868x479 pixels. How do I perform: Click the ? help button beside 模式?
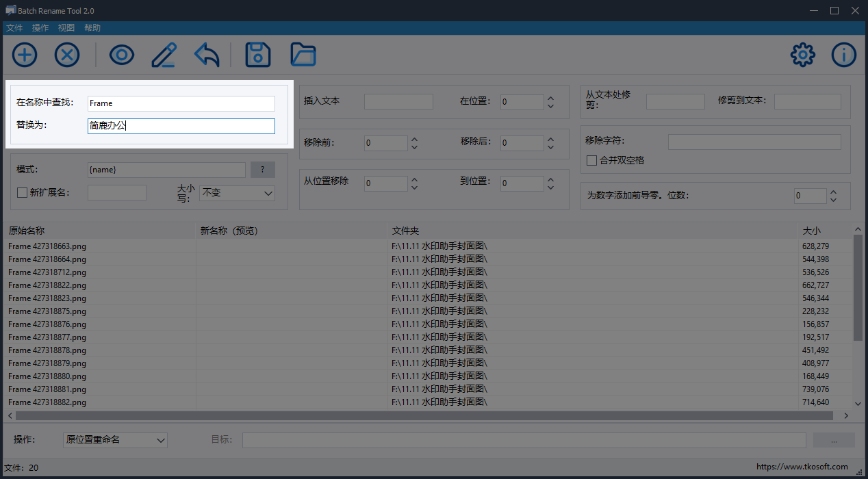(x=263, y=170)
